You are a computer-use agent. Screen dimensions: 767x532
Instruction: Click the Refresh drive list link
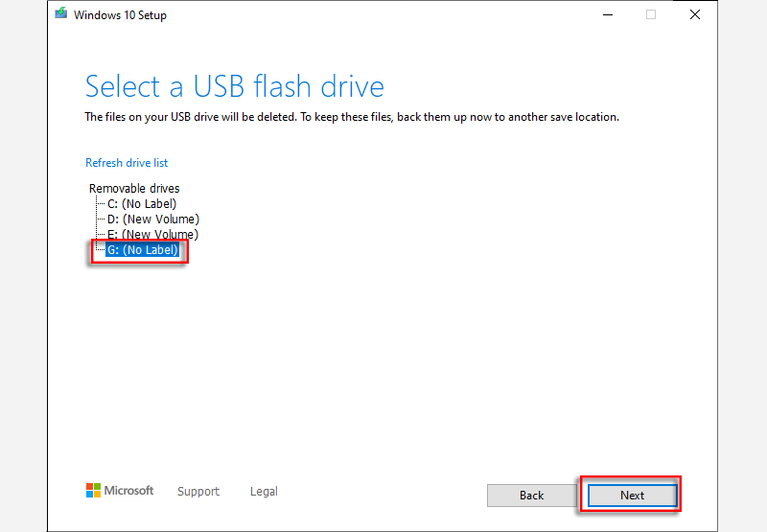127,163
